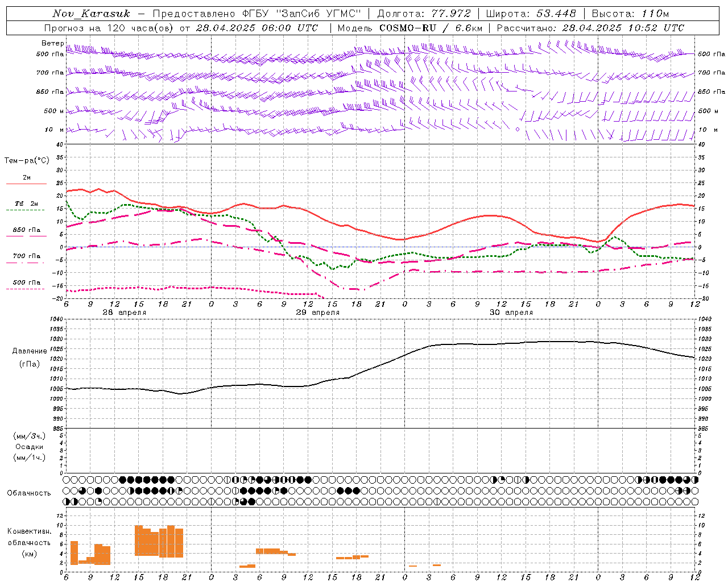
Task: Click 'Рассчитано: 28.04.2025 10:52 UTC' timestamp
Action: tap(590, 28)
